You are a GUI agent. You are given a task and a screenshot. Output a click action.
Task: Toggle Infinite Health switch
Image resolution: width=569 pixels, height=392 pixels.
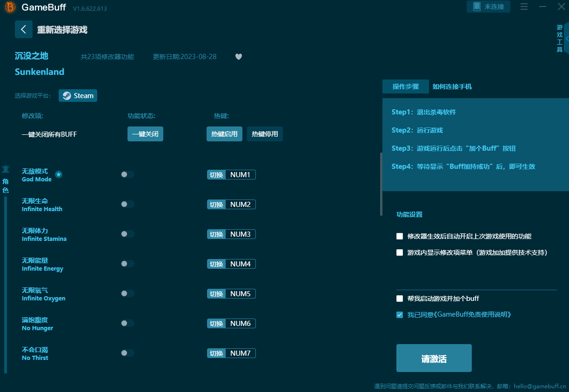pyautogui.click(x=127, y=204)
